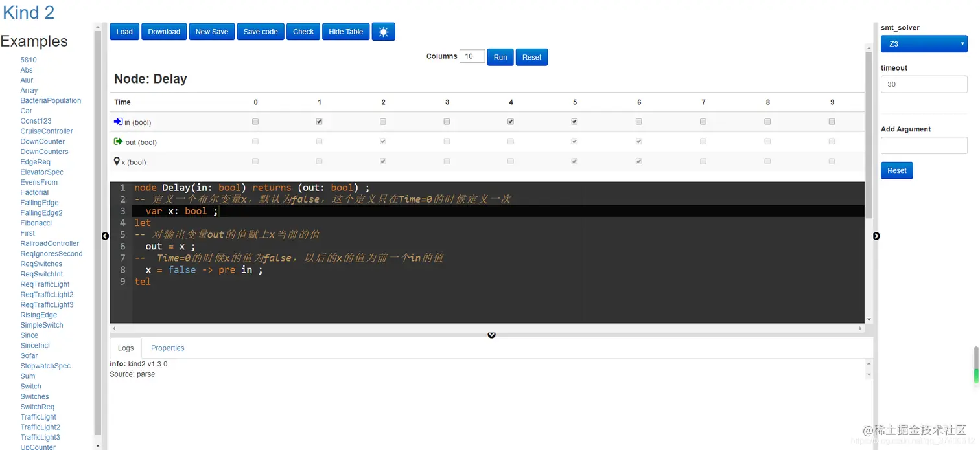The height and width of the screenshot is (450, 980).
Task: Click the location pin icon beside x (bool)
Action: point(117,161)
